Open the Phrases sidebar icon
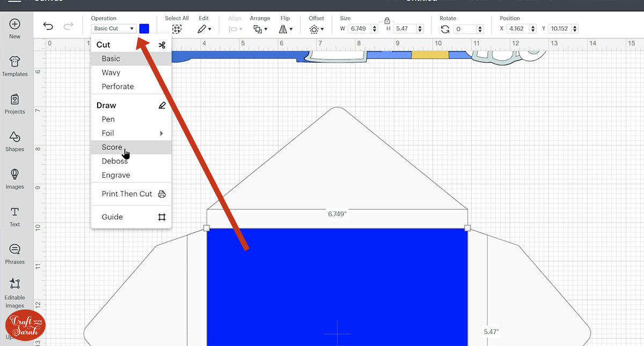This screenshot has width=644, height=346. point(15,250)
